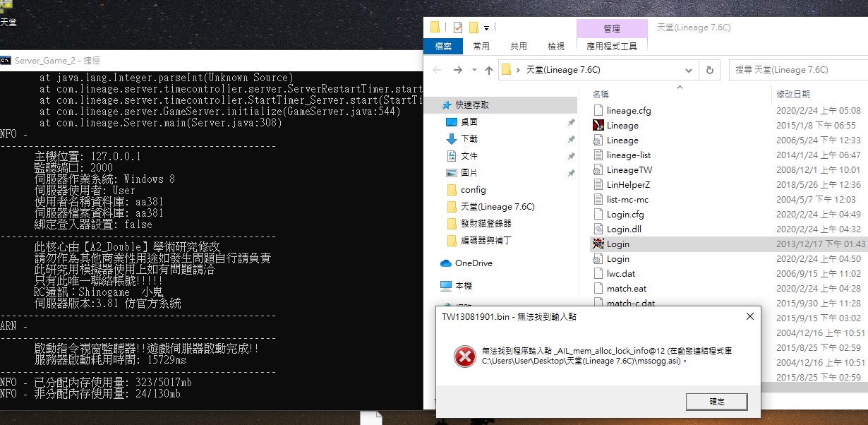Click the 管理 contextual tab header
Viewport: 868px width, 425px height.
612,28
